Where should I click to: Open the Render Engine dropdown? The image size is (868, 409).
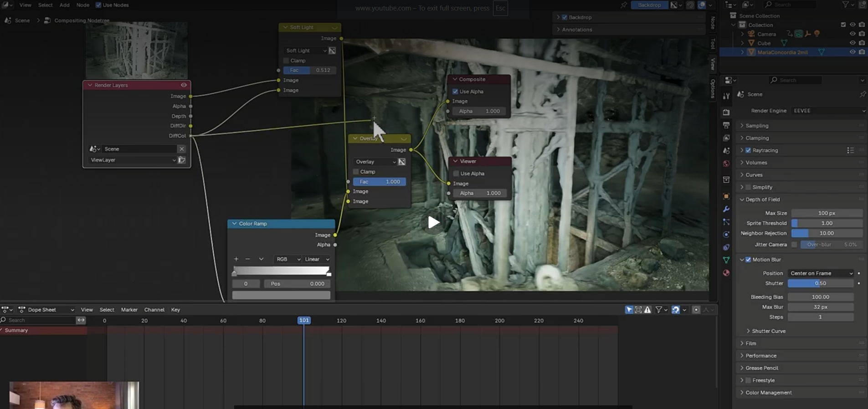829,111
